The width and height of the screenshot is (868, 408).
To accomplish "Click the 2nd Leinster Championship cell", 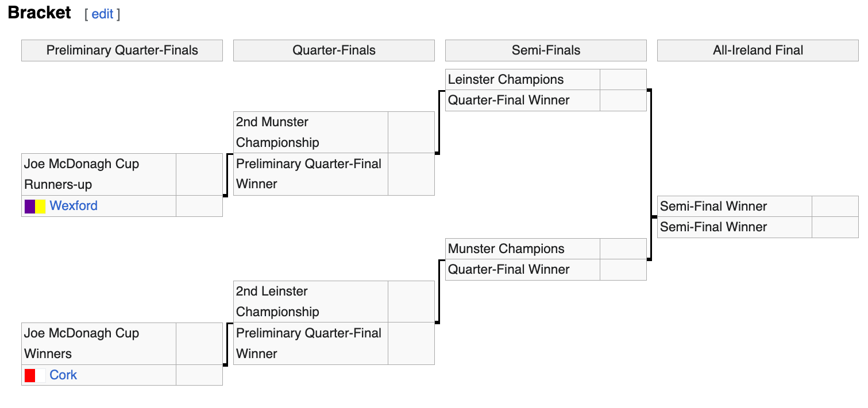I will [x=311, y=301].
